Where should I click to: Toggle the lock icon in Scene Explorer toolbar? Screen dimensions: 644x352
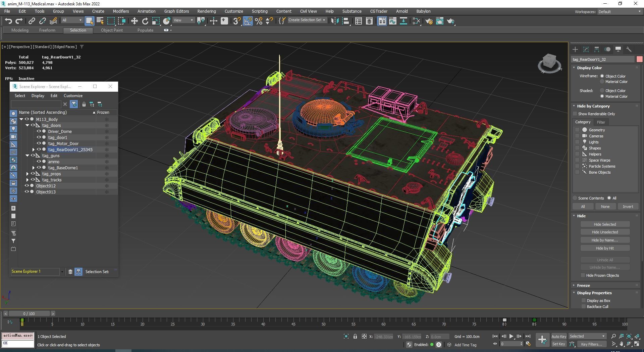(84, 104)
